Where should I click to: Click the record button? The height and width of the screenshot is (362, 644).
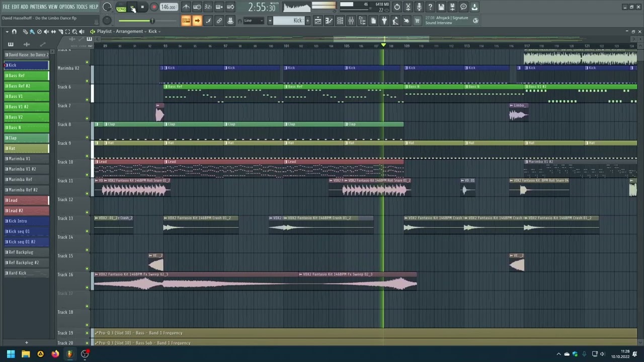tap(154, 7)
